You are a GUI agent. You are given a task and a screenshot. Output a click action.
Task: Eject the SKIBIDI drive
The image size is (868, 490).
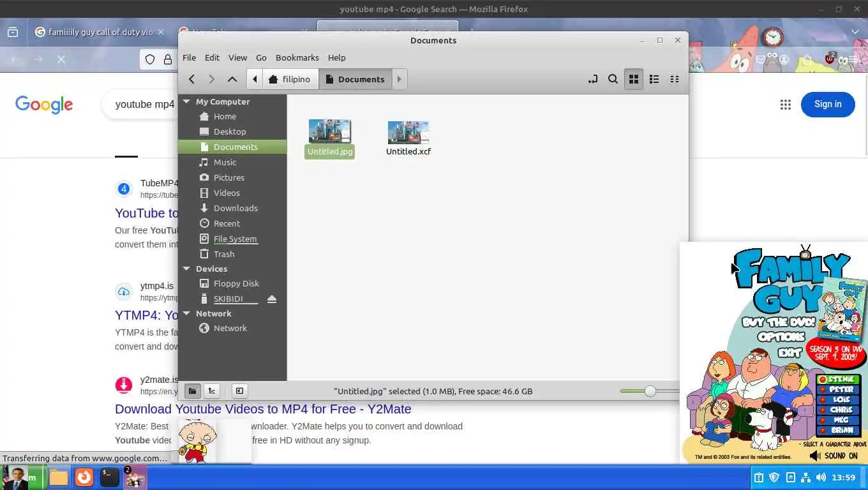click(272, 299)
